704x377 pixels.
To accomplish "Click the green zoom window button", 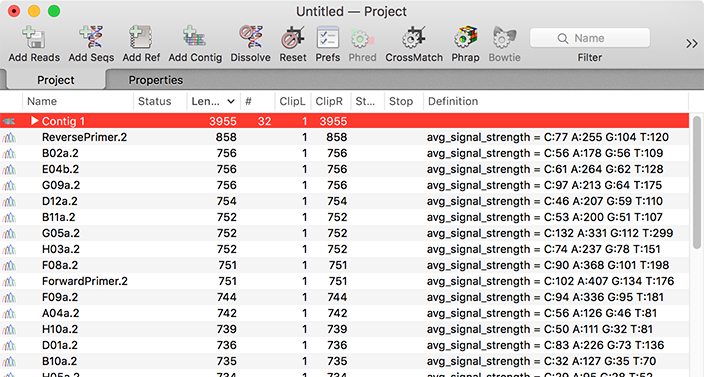I will coord(54,11).
